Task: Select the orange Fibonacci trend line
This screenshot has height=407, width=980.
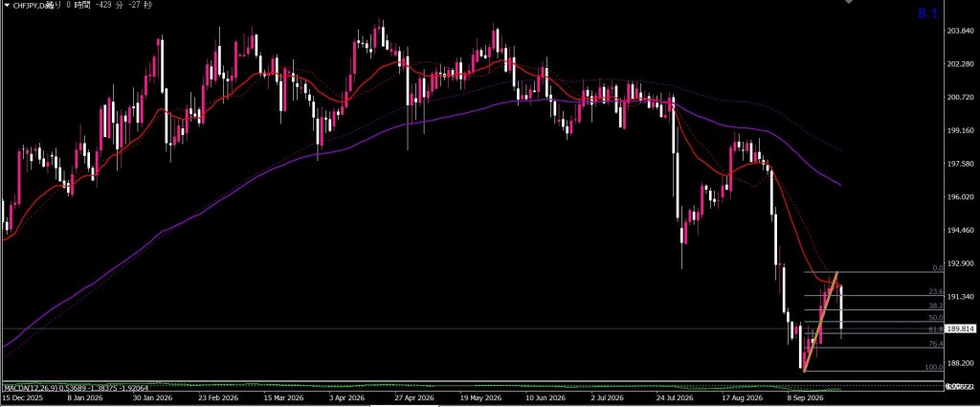Action: (820, 322)
